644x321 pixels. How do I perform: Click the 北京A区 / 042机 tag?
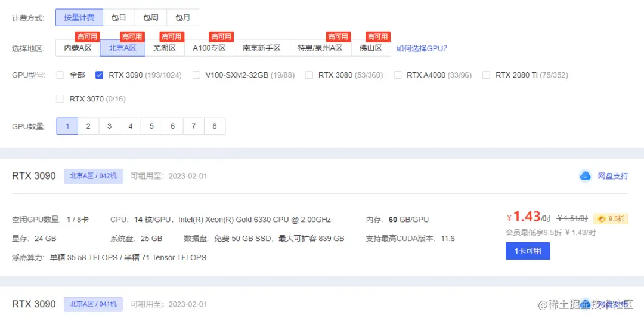[x=93, y=176]
